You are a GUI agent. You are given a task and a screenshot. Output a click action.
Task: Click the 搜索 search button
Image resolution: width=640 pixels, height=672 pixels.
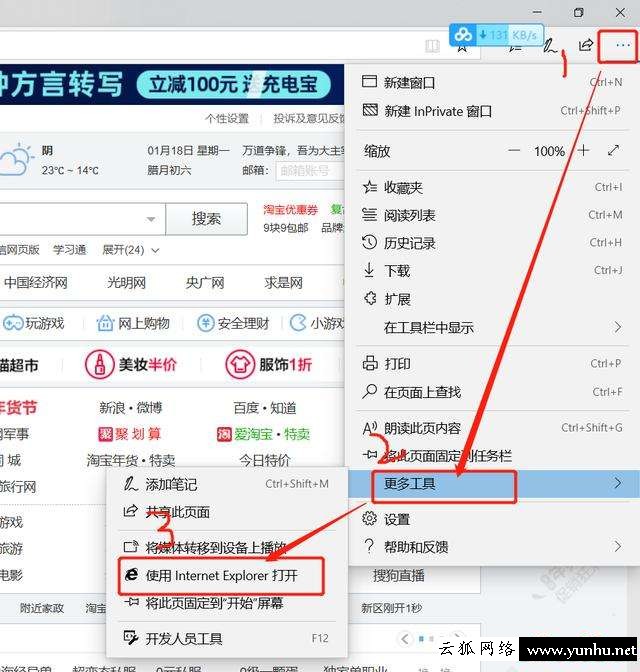(206, 219)
